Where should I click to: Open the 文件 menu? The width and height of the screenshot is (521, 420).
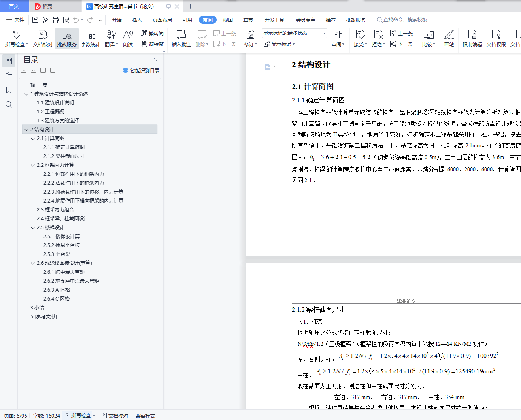coord(15,20)
